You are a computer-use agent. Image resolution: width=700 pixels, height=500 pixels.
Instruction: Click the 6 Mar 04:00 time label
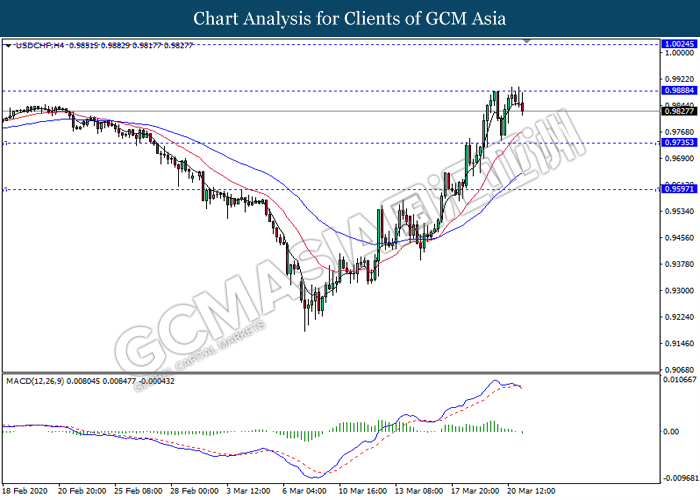point(304,491)
